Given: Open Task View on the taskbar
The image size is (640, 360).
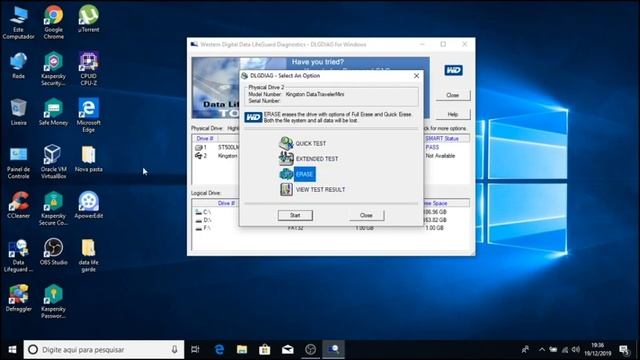Looking at the screenshot, I should tap(196, 350).
